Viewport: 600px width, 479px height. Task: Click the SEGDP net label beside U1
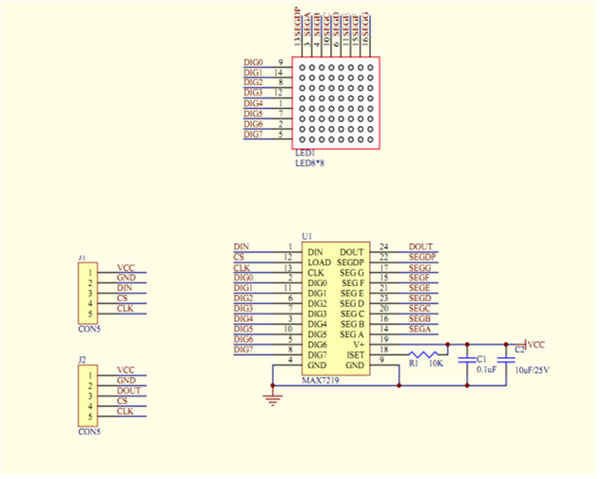[x=422, y=257]
